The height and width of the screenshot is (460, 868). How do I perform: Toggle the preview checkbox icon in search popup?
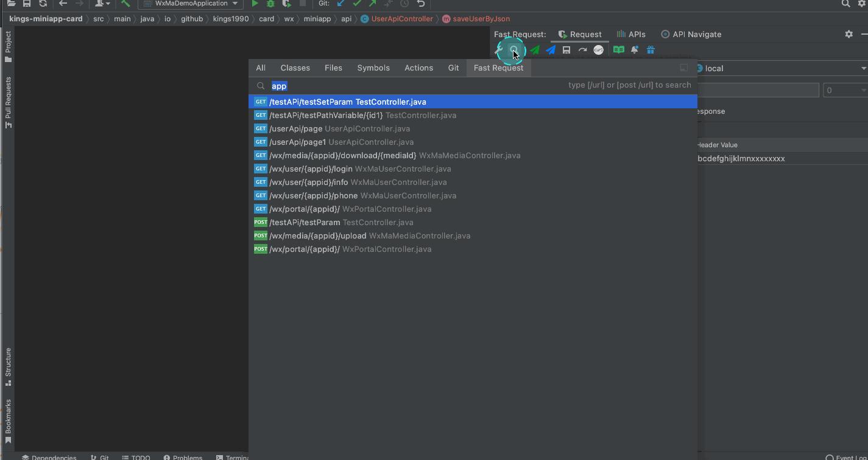coord(683,68)
